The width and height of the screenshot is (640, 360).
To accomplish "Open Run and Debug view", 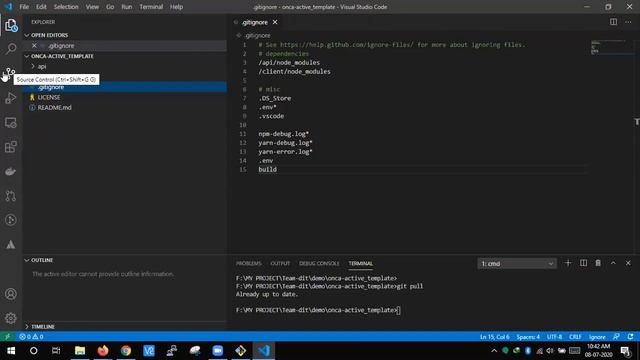I will coord(11,98).
